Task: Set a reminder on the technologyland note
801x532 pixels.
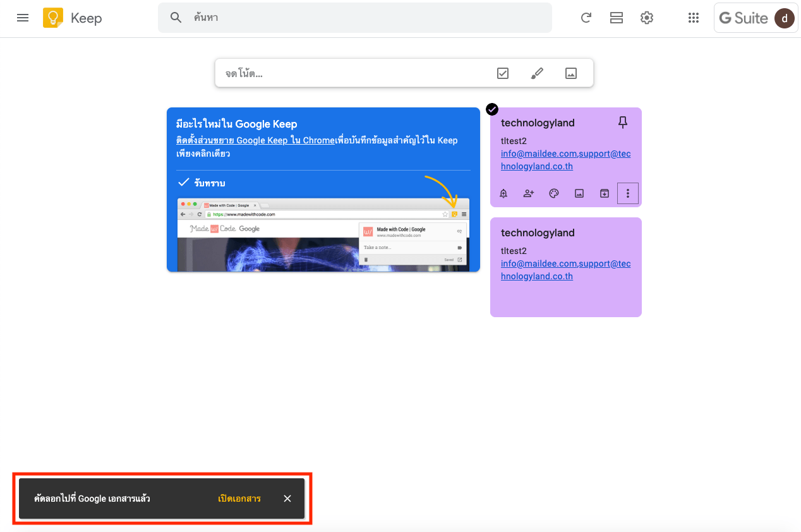Action: pos(503,194)
